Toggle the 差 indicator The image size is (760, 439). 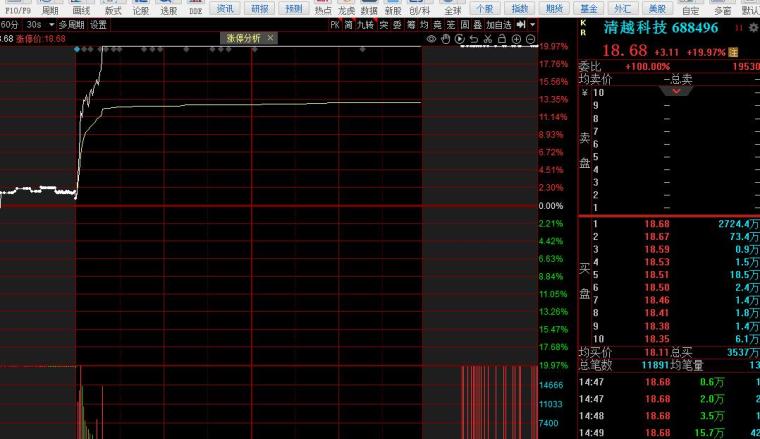click(x=451, y=25)
